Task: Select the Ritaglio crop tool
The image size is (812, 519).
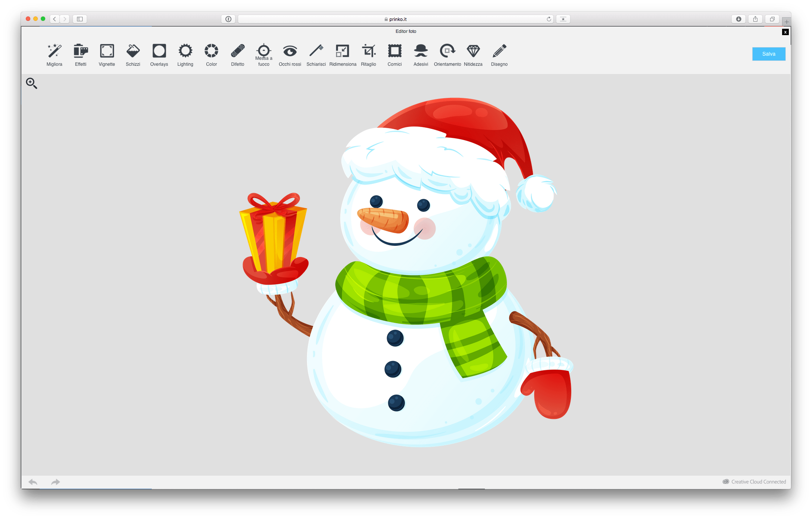Action: click(x=368, y=55)
